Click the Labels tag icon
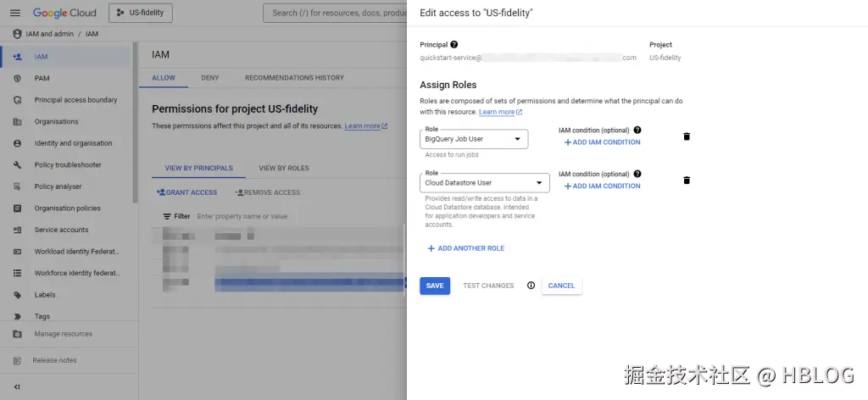This screenshot has width=868, height=400. (x=17, y=295)
